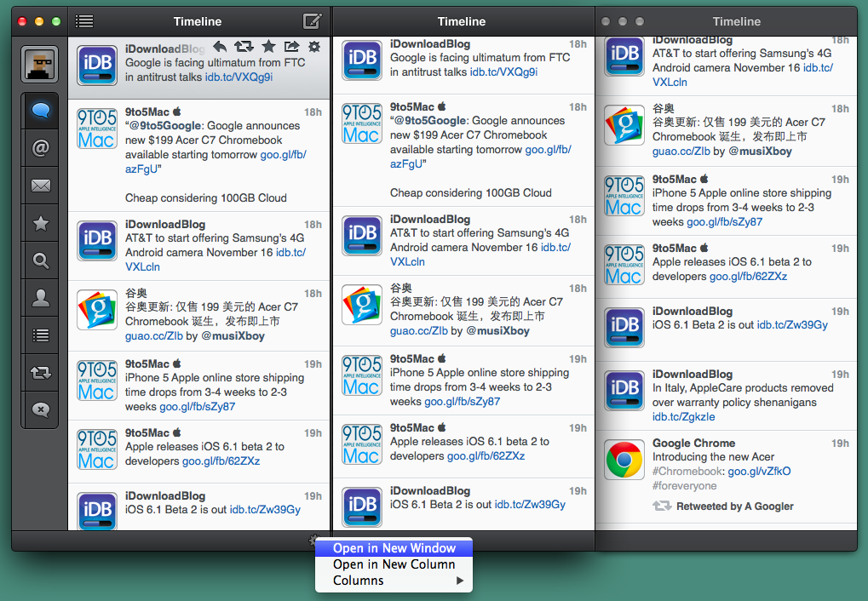Compose a new tweet with the pencil icon

tap(313, 21)
